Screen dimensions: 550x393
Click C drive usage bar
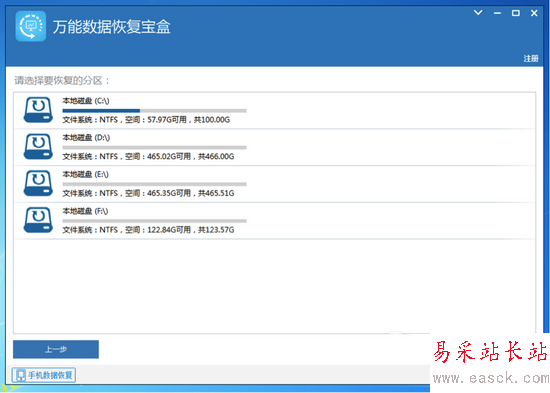click(154, 111)
